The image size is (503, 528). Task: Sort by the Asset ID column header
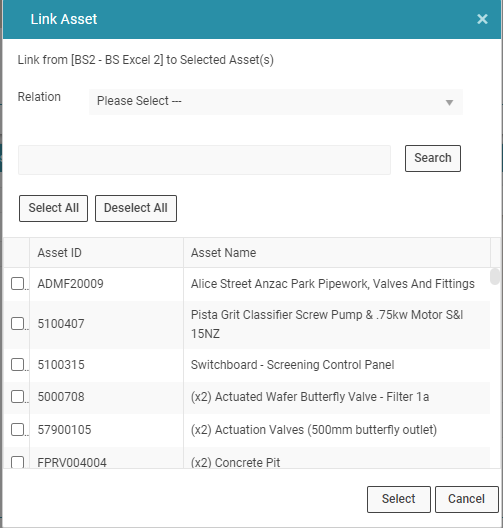(x=106, y=253)
